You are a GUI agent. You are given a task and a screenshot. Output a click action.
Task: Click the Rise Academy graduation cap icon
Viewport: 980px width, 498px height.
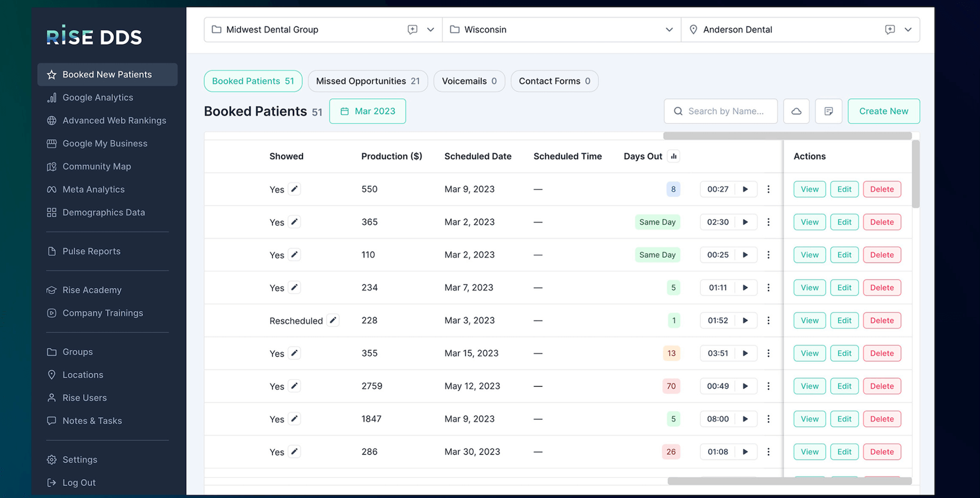pos(51,290)
